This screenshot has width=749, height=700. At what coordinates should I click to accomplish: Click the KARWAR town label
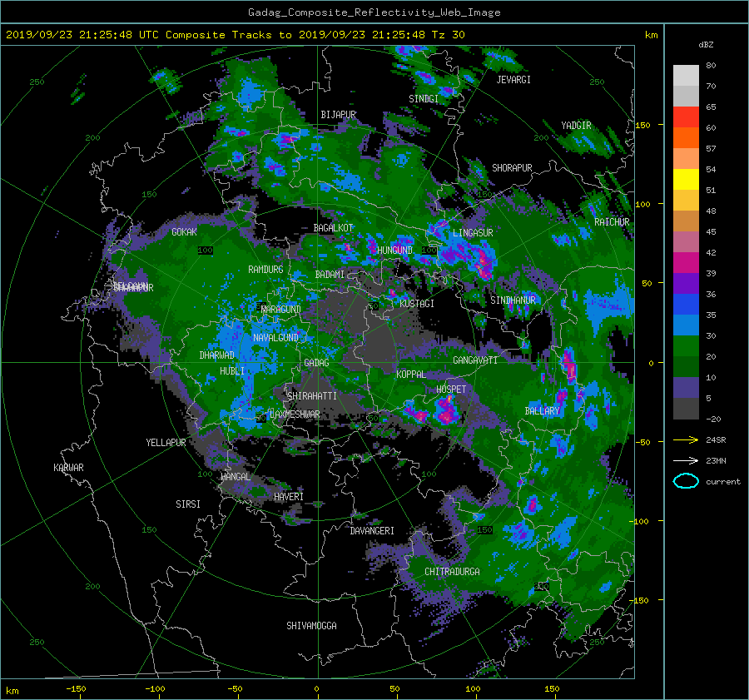68,468
